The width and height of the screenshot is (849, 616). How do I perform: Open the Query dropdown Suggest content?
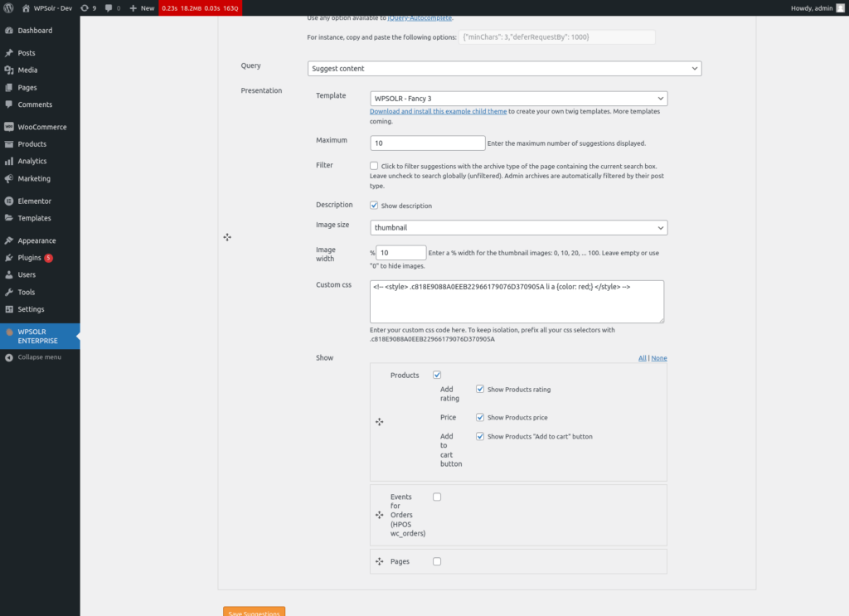tap(504, 68)
